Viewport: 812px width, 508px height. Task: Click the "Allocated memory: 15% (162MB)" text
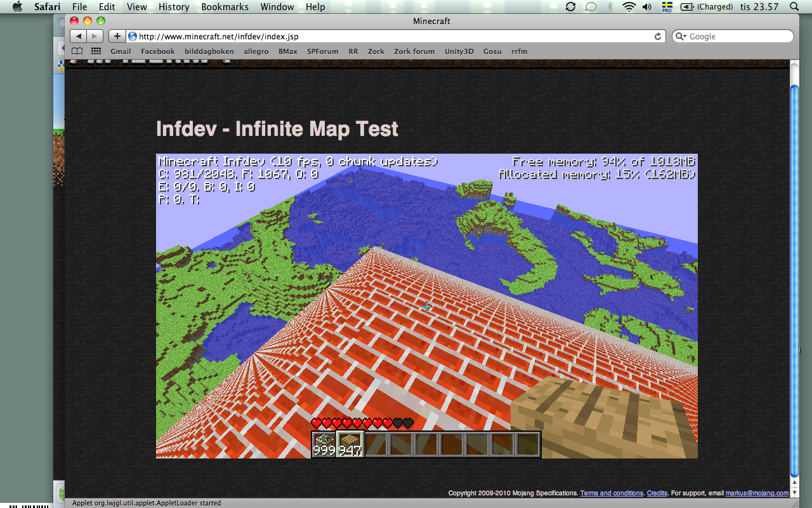coord(597,174)
